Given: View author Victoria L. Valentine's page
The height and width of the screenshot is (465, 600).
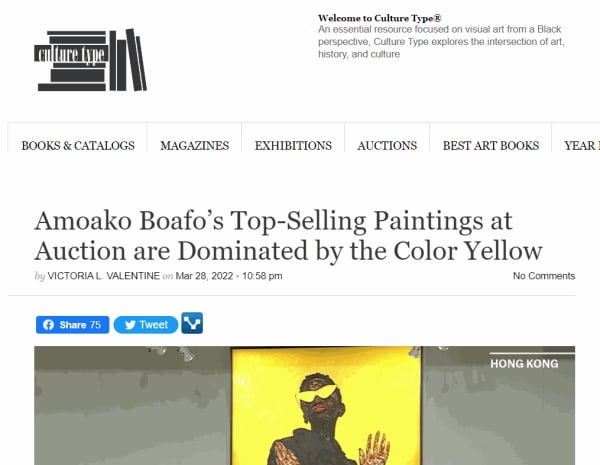Looking at the screenshot, I should [x=98, y=276].
